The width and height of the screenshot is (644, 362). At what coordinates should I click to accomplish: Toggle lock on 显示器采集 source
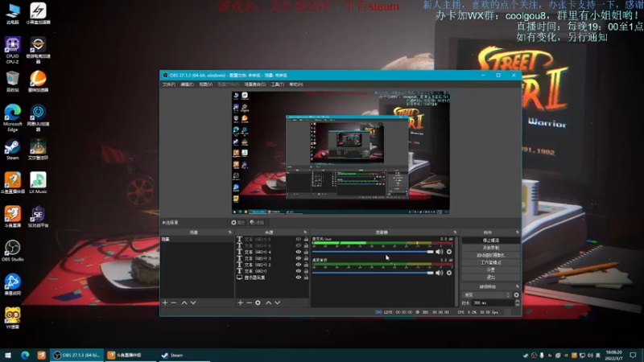[306, 278]
